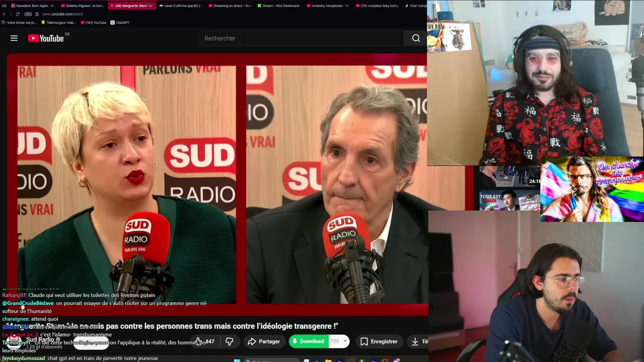
Task: Open the (191) YouTube bookmark
Action: coord(94,23)
